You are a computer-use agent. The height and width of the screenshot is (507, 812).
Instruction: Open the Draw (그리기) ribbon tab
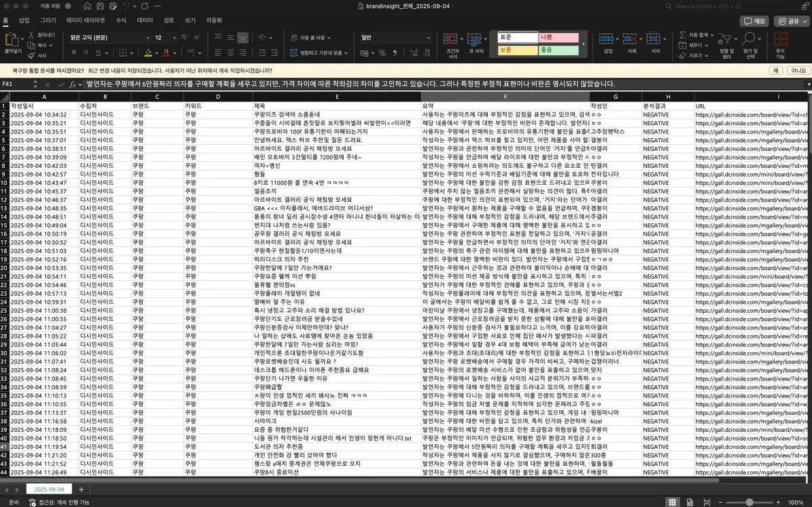[x=48, y=20]
